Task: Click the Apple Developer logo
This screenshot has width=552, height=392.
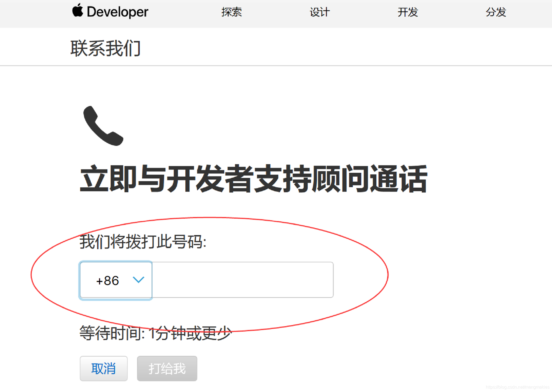Action: coord(110,11)
